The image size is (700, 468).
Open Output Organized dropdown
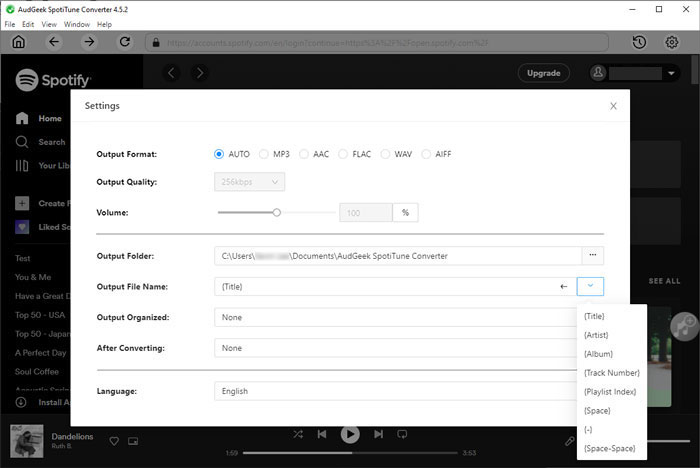pyautogui.click(x=396, y=318)
